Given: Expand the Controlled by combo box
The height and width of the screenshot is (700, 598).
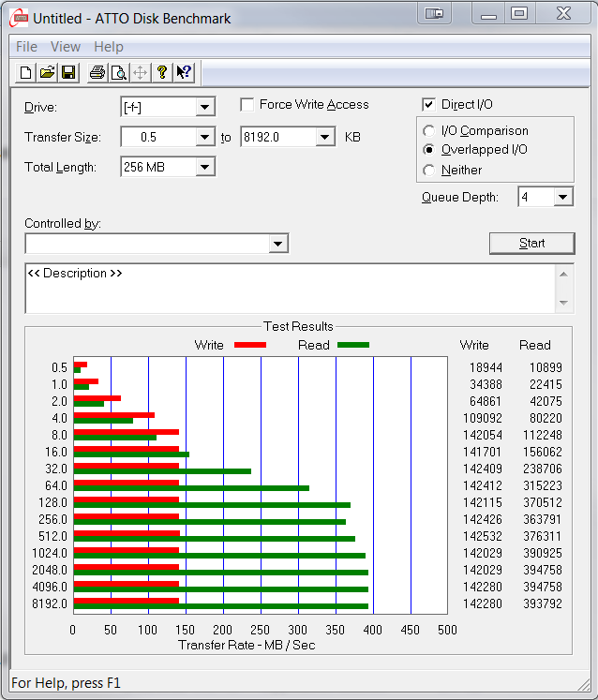Looking at the screenshot, I should click(277, 245).
